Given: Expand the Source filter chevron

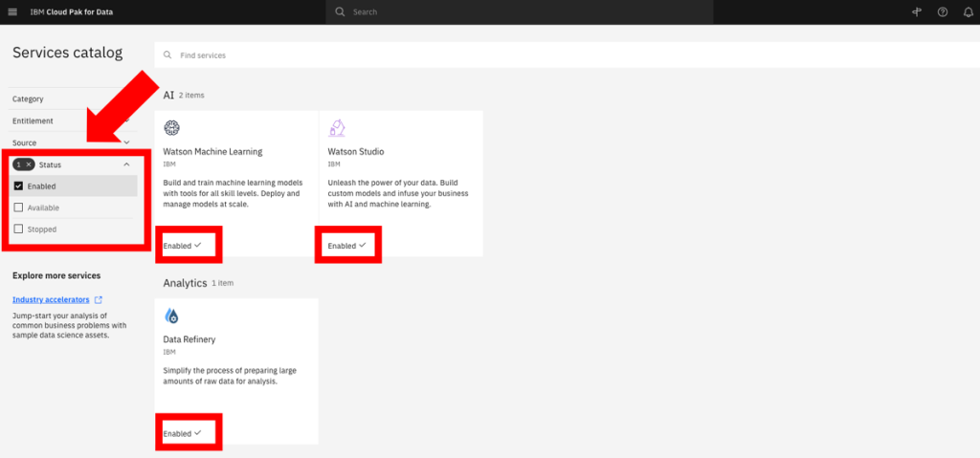Looking at the screenshot, I should 127,142.
